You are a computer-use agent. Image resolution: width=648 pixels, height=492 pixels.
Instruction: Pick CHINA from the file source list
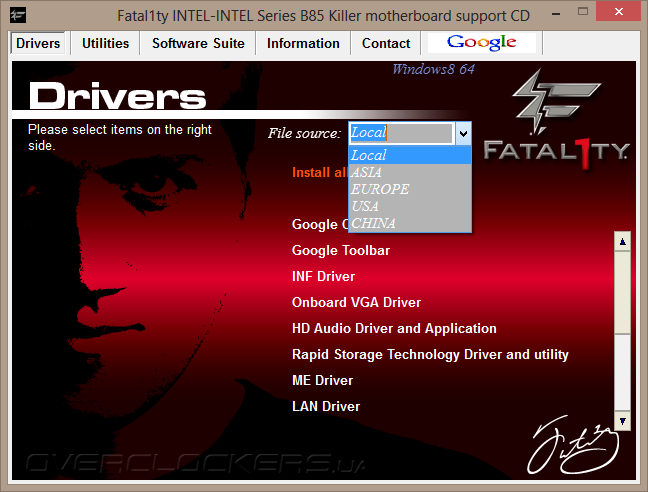tap(410, 223)
